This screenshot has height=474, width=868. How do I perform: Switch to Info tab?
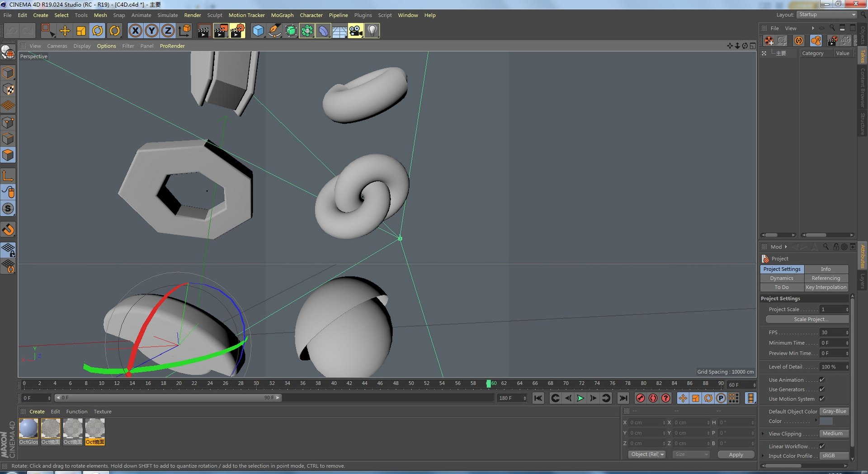pos(826,269)
